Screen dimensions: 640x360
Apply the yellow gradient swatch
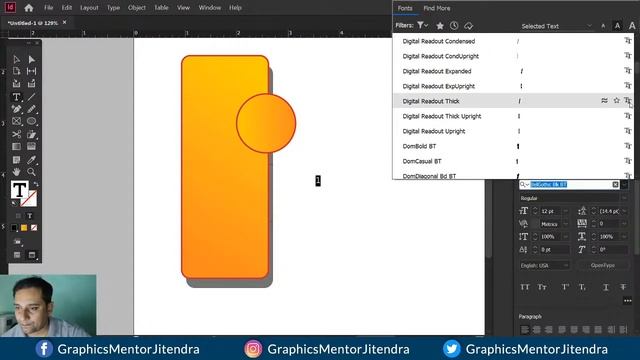(24, 228)
